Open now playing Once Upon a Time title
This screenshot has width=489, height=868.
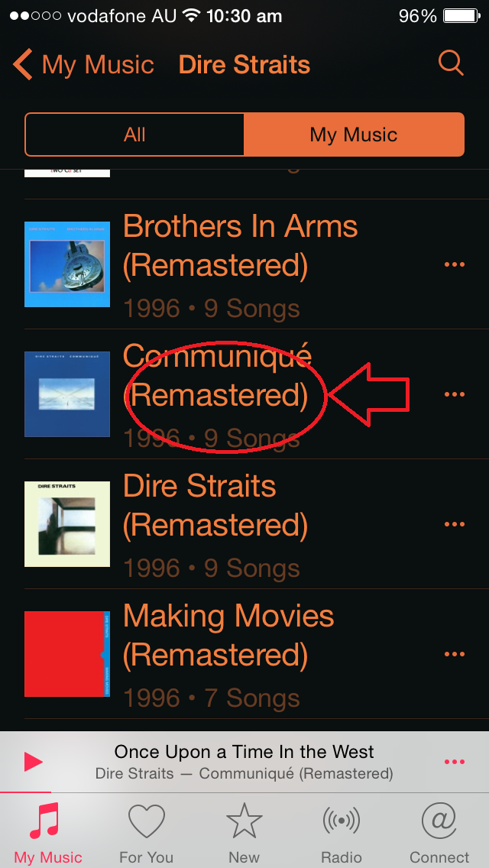coord(244,752)
